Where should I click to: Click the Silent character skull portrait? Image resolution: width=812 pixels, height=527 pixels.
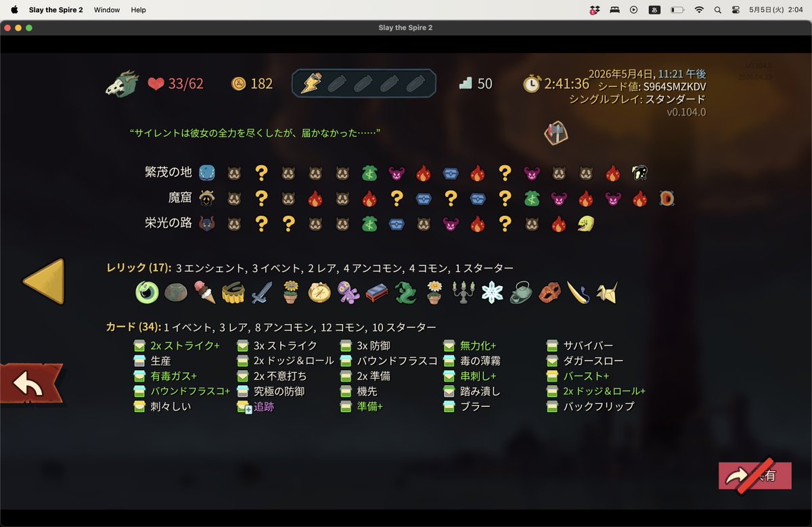(122, 83)
